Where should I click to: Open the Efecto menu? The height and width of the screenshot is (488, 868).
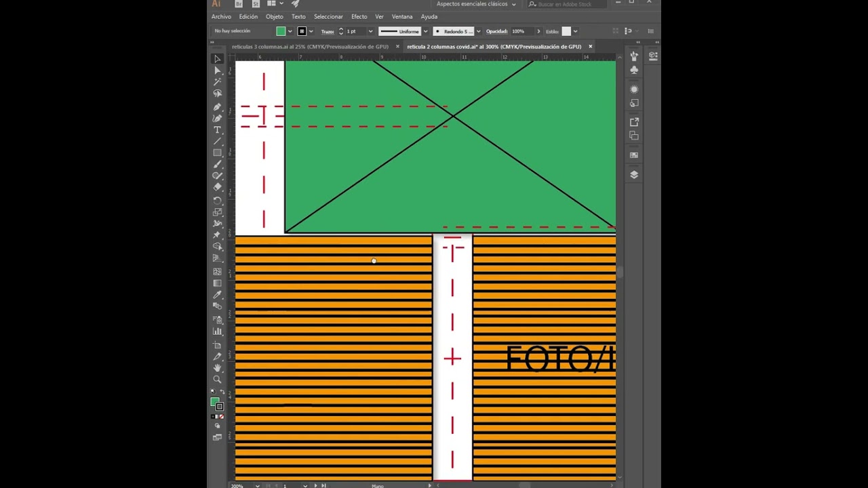click(359, 16)
